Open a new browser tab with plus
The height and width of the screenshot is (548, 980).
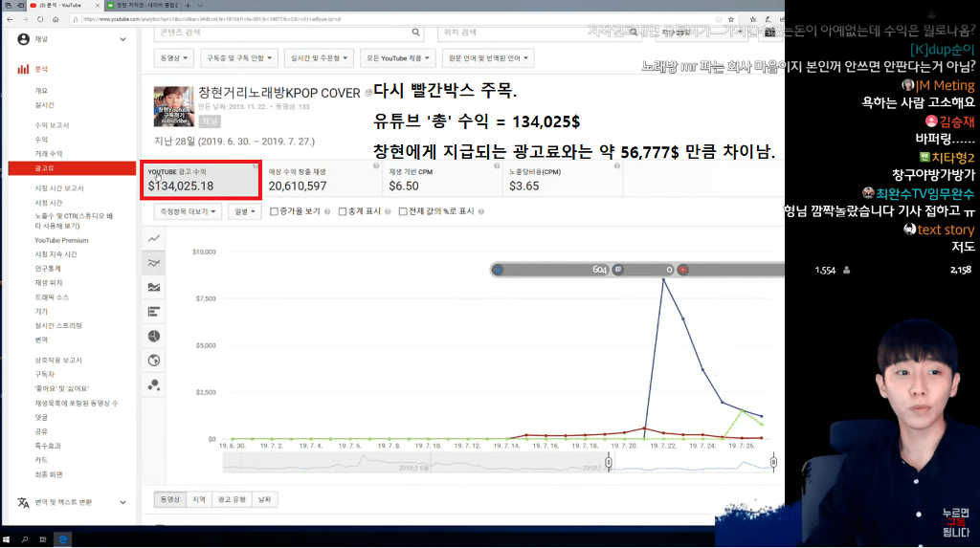(188, 5)
